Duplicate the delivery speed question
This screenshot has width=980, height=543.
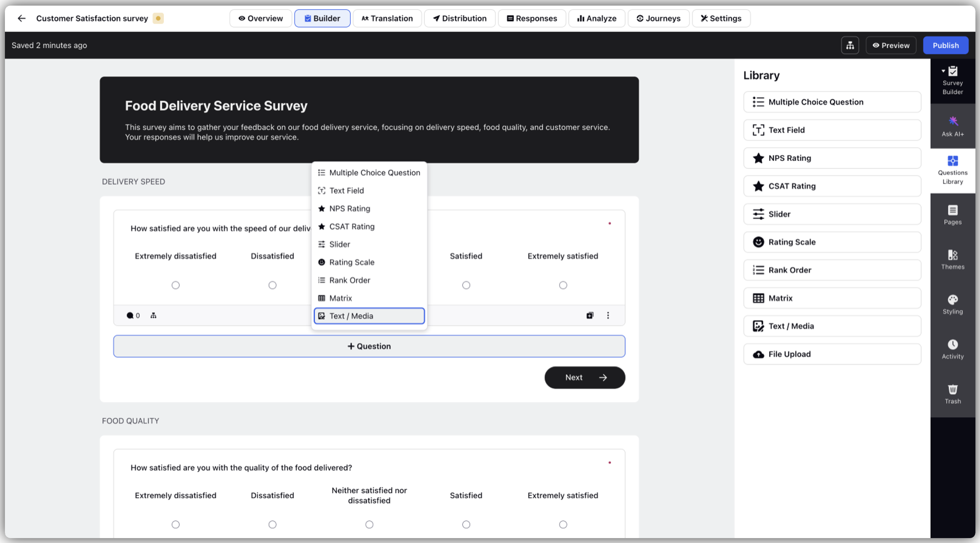pos(590,315)
